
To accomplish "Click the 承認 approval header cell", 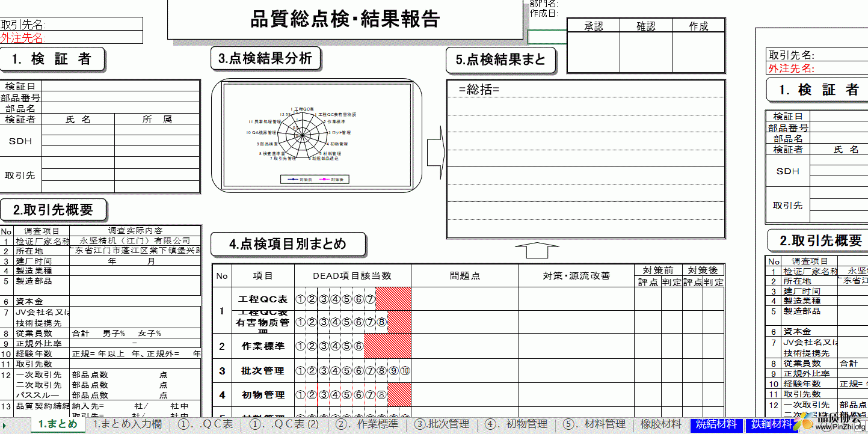I will coord(594,25).
